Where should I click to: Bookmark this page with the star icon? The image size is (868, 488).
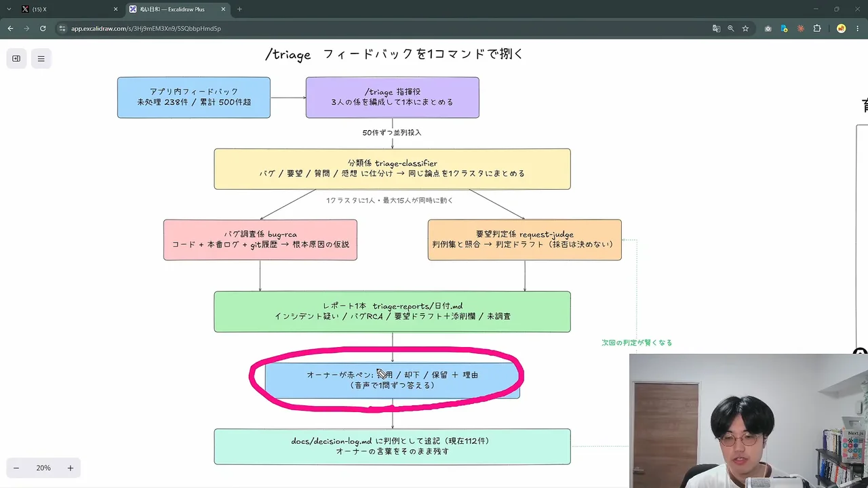click(x=745, y=28)
